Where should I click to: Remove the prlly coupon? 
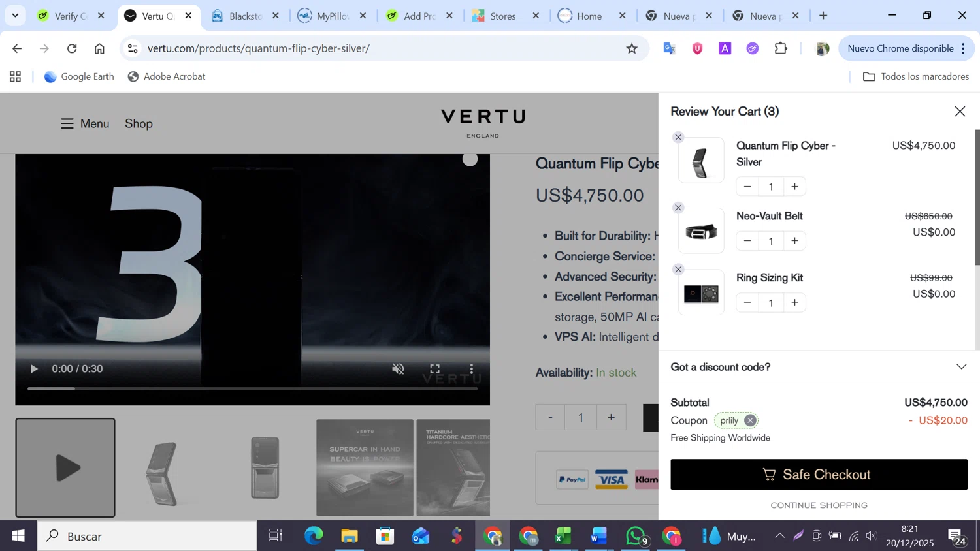coord(750,420)
